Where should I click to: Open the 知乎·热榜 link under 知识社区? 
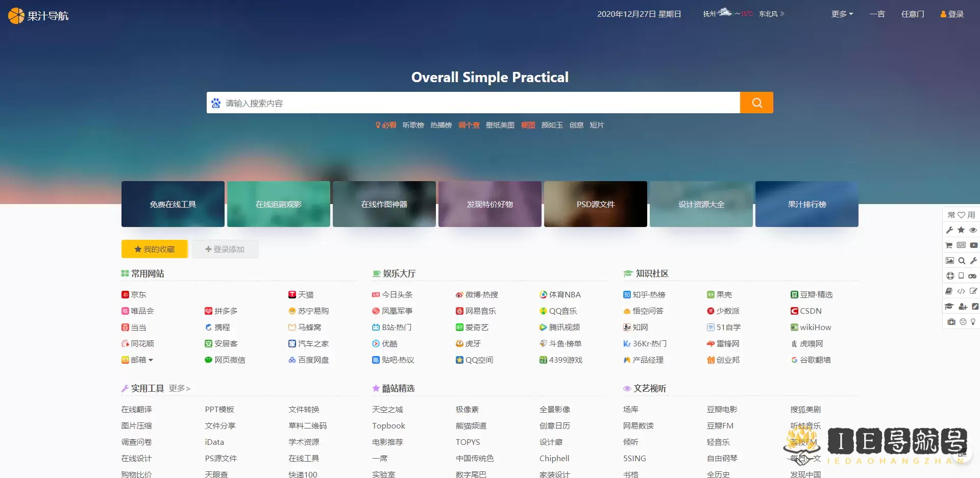[x=649, y=294]
